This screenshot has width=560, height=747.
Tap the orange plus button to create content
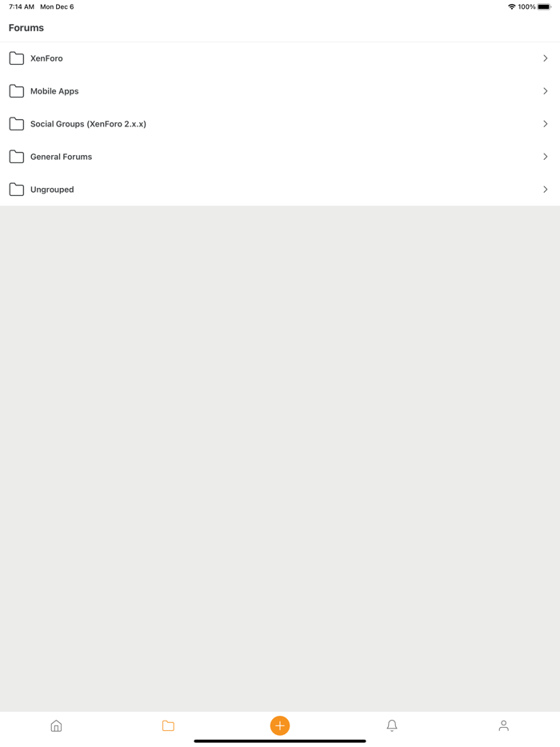click(280, 725)
